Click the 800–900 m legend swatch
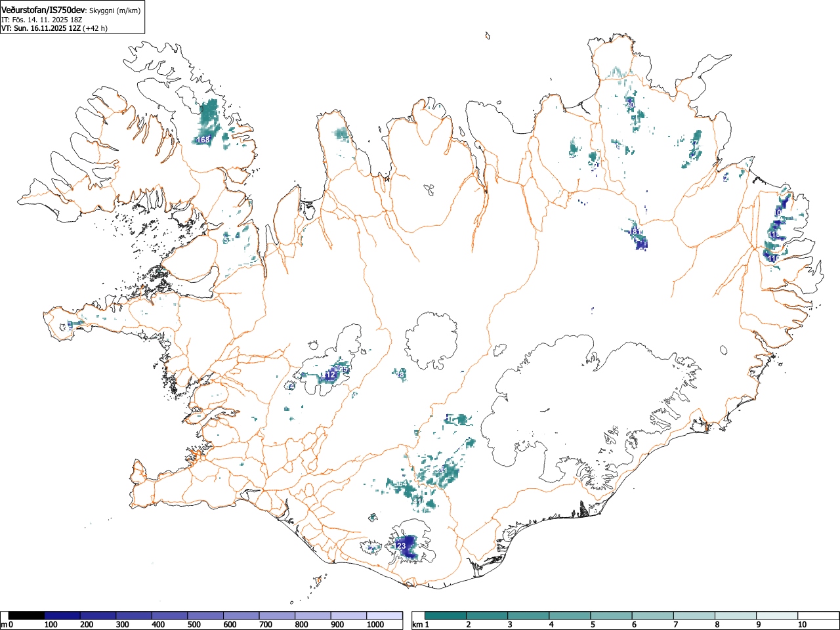Viewport: 840px width, 630px height. pos(312,616)
